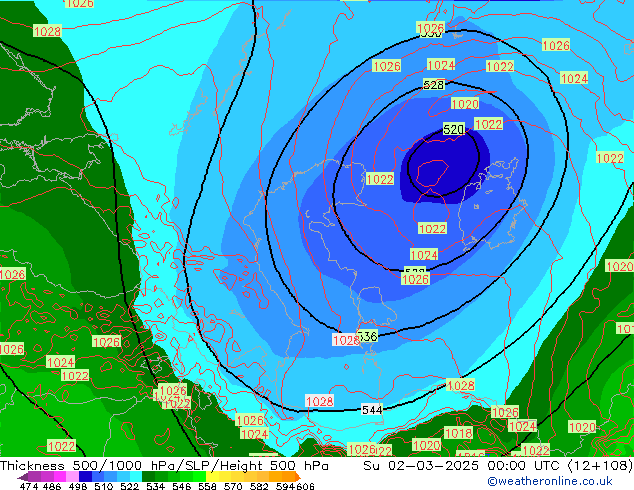Click the legend value 474
634x490 pixels.
(29, 486)
